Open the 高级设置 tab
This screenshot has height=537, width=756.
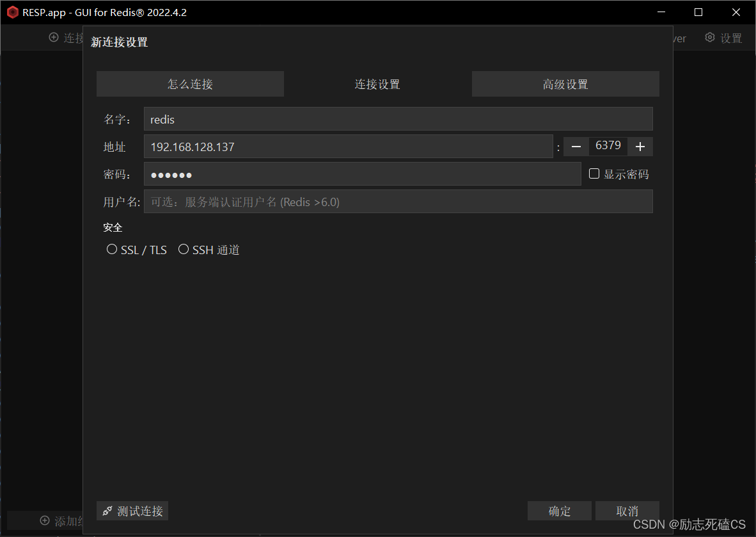565,84
